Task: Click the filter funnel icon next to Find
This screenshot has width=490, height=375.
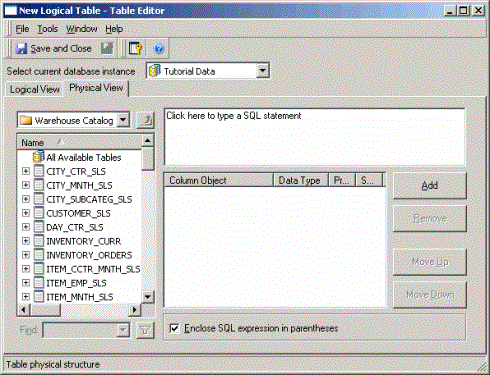Action: pyautogui.click(x=145, y=330)
